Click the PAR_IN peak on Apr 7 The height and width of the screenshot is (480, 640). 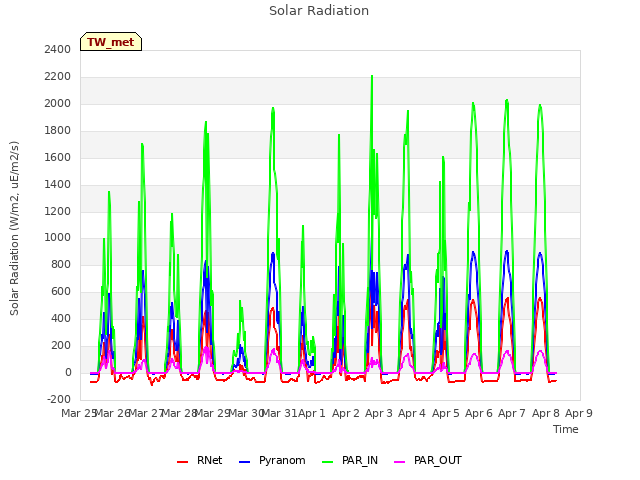pyautogui.click(x=507, y=100)
